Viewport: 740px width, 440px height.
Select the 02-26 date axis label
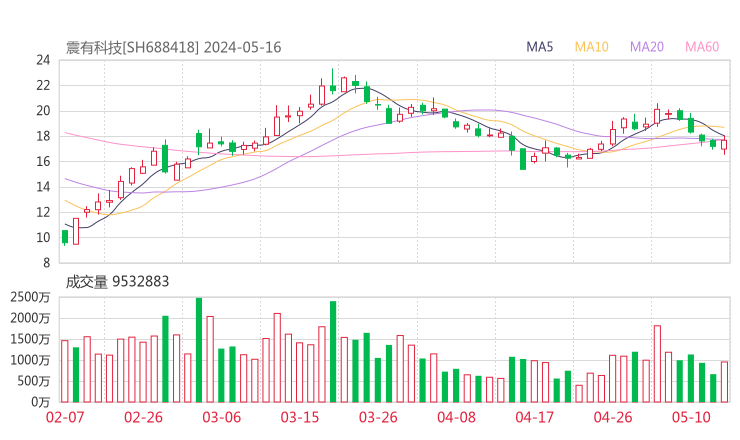tap(143, 417)
